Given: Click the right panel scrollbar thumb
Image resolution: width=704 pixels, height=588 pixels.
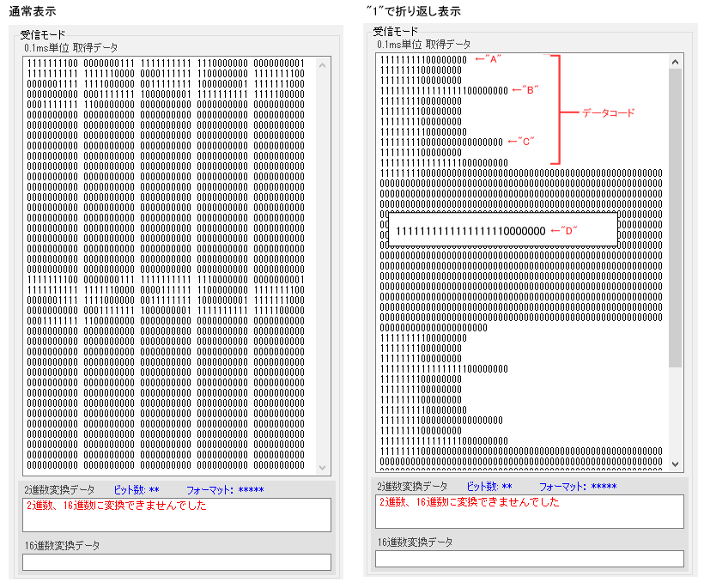Looking at the screenshot, I should click(676, 215).
